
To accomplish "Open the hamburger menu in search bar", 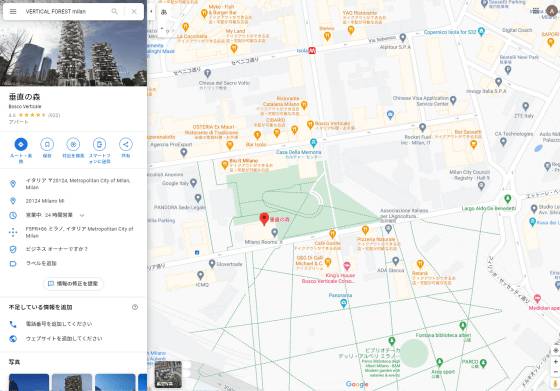I will pos(13,11).
